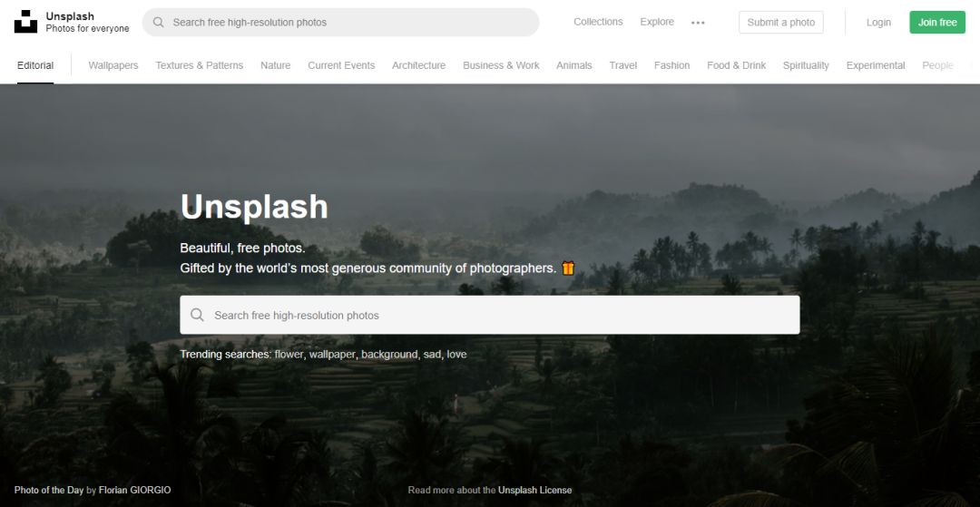Select the Textures & Patterns category

pyautogui.click(x=200, y=65)
